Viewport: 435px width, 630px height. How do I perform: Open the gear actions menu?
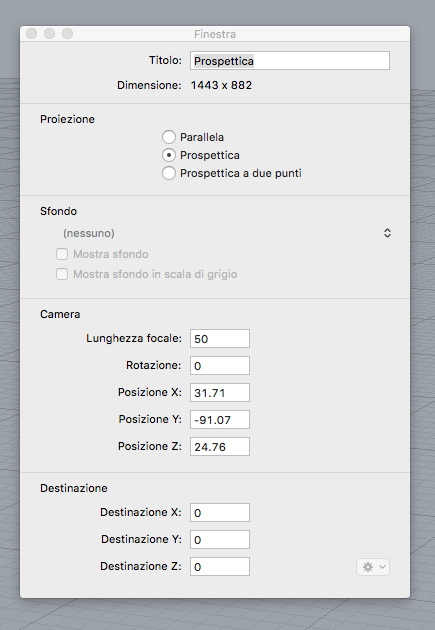coord(373,567)
